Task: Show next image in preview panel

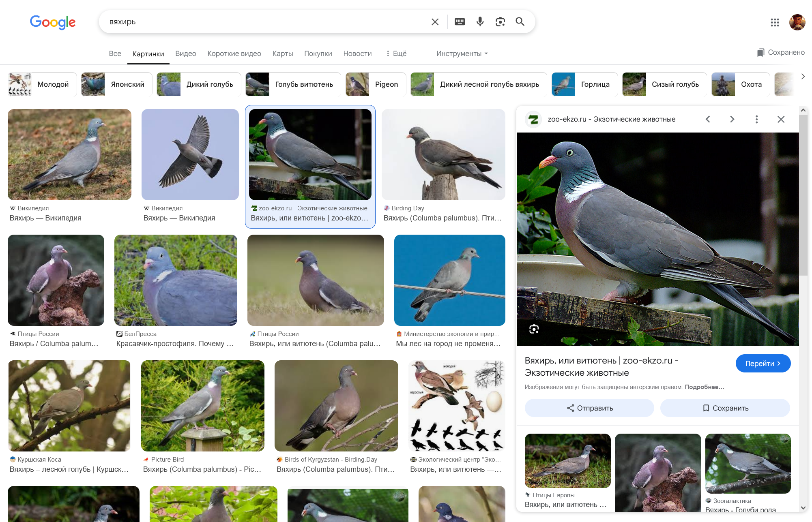Action: pyautogui.click(x=732, y=119)
